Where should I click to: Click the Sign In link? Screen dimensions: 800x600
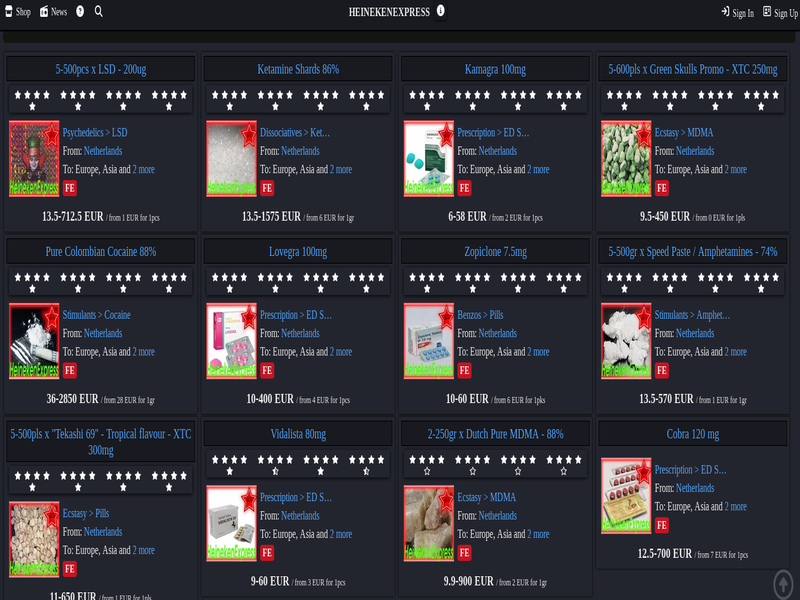737,12
